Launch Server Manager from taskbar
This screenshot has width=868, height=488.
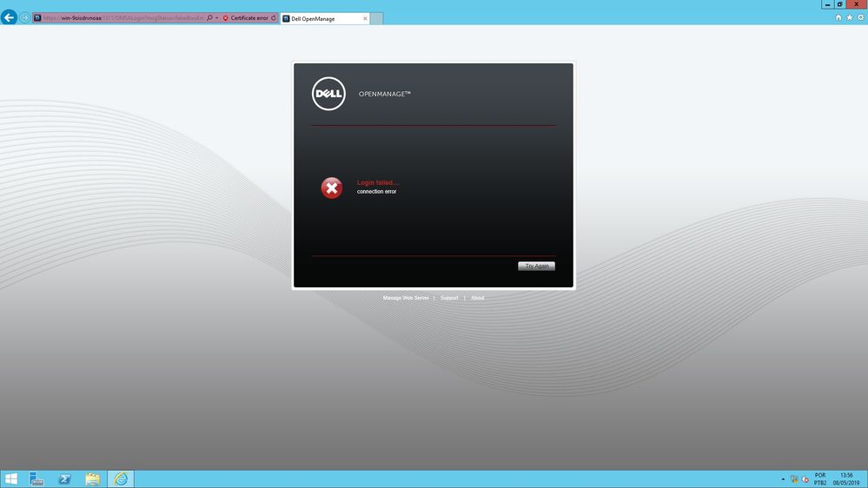tap(36, 478)
